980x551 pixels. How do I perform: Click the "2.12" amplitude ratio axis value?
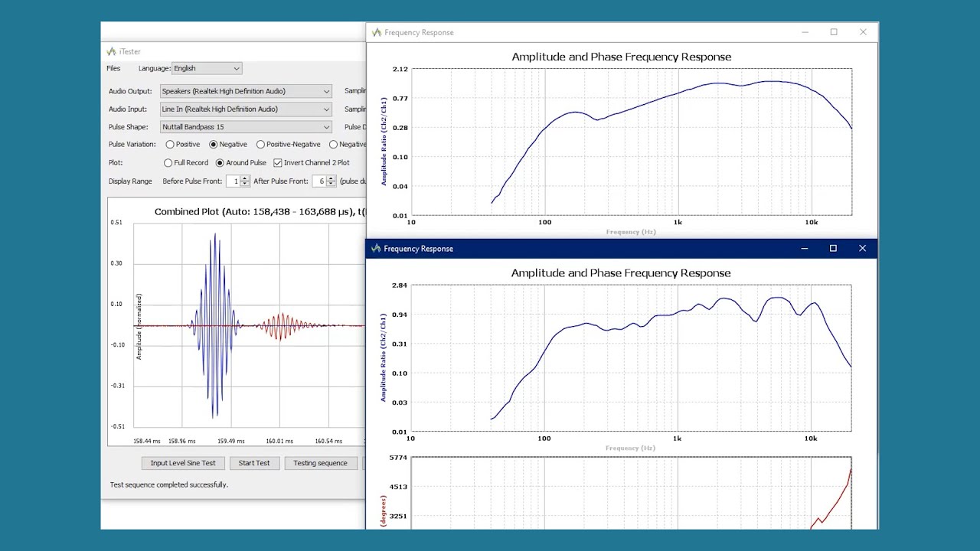(400, 70)
